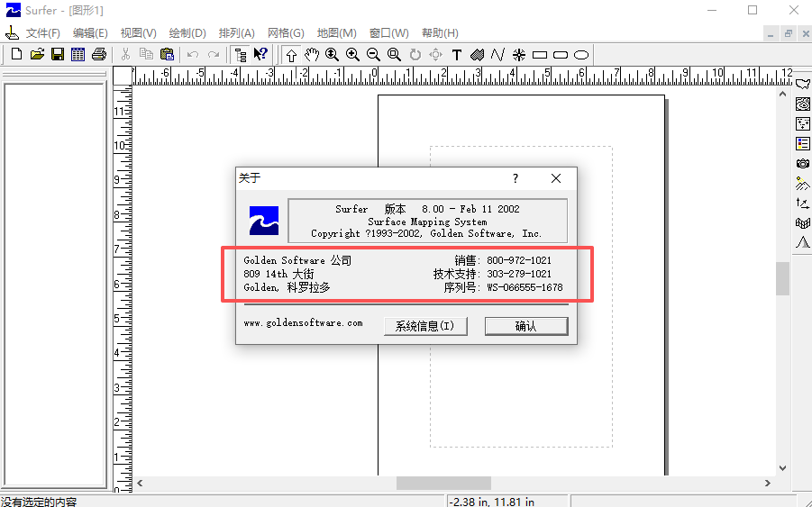Select the Polyline drawing tool
812x507 pixels.
point(497,54)
